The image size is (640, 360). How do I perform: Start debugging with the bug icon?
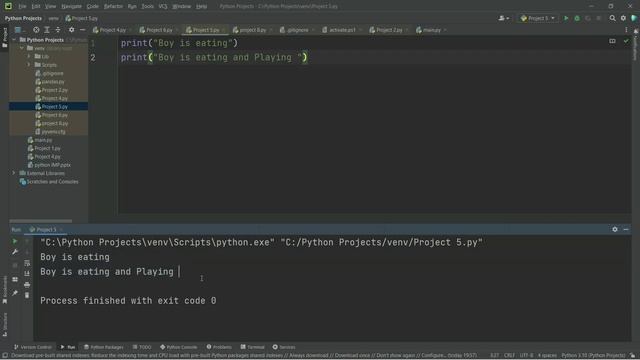point(577,18)
